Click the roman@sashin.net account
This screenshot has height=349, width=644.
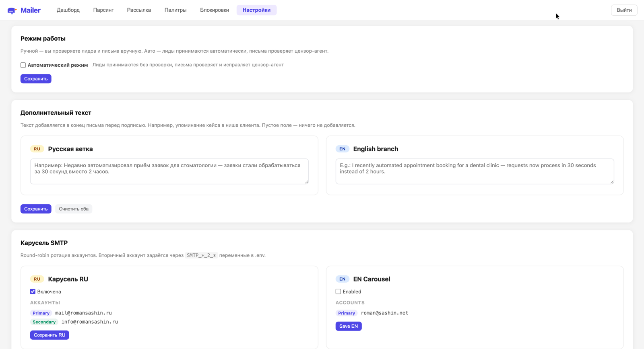click(x=384, y=313)
